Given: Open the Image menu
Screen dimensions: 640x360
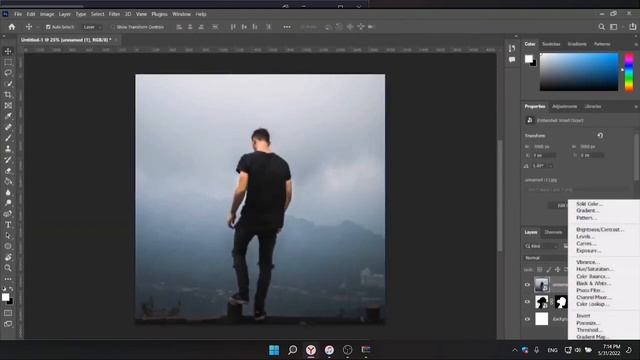Looking at the screenshot, I should coord(47,14).
